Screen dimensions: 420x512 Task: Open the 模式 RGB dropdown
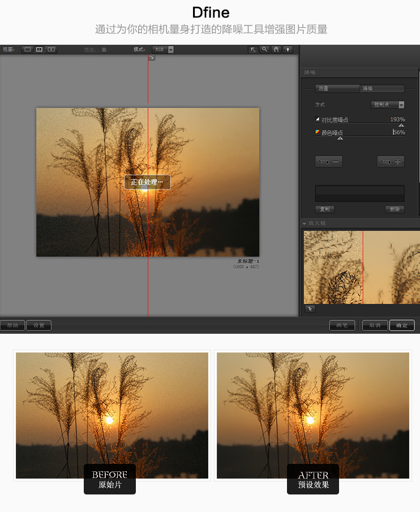coord(162,49)
